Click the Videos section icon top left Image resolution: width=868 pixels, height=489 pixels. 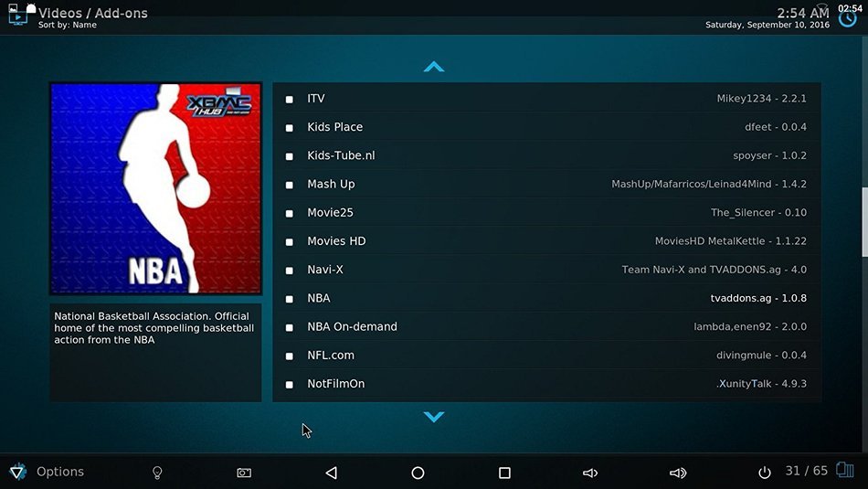click(17, 16)
